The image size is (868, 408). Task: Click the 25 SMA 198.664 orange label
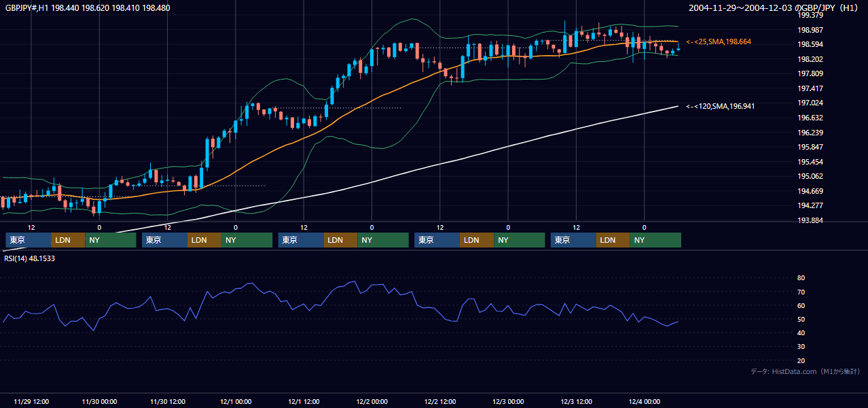pos(719,42)
